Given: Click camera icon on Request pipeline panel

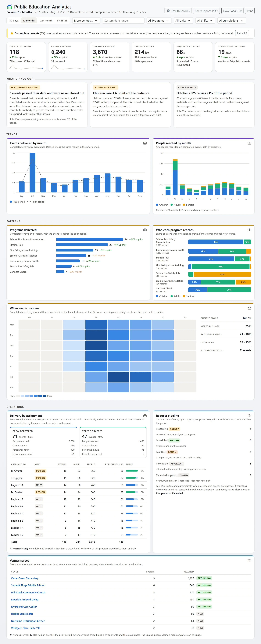Looking at the screenshot, I should (x=249, y=416).
